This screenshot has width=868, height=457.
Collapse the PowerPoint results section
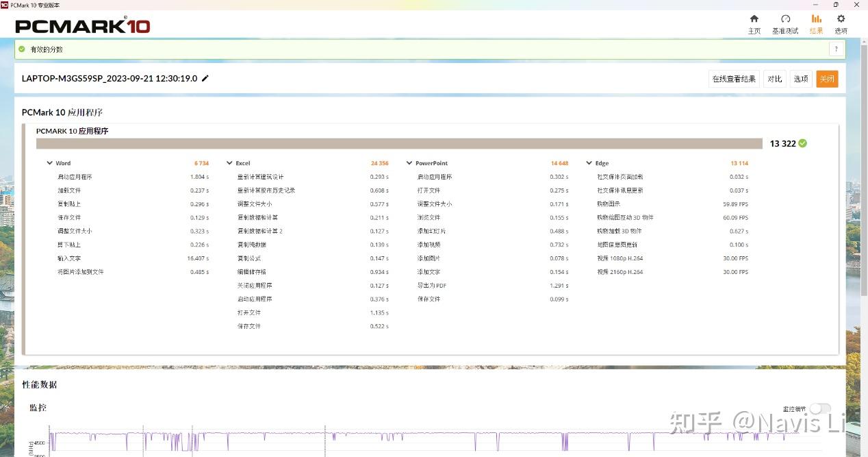pos(409,163)
